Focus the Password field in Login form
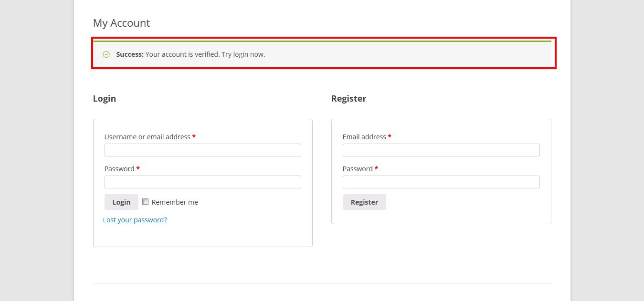 tap(202, 182)
